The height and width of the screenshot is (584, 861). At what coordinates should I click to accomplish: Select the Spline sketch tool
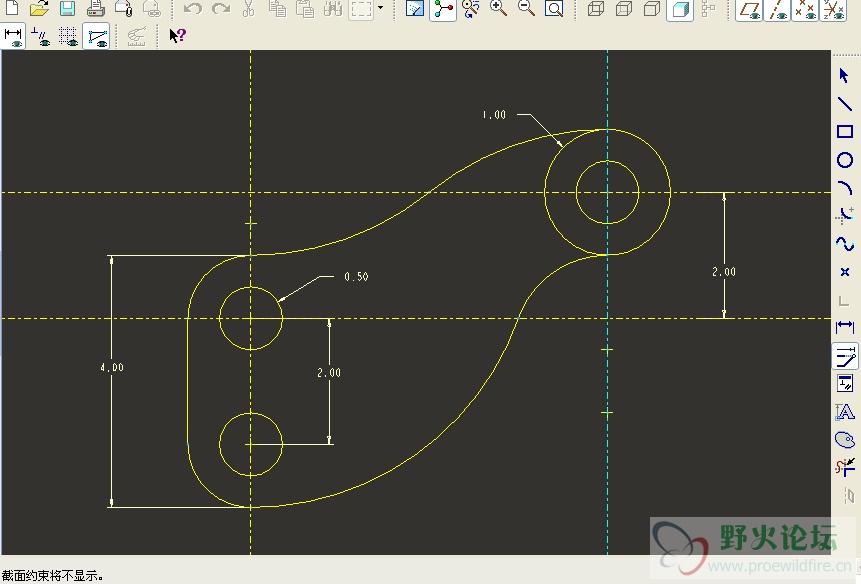pos(845,244)
